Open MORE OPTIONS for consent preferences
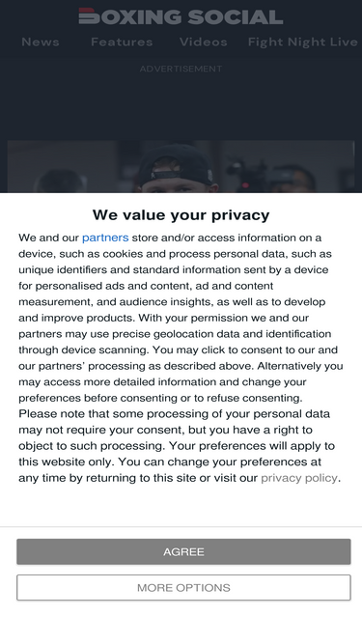362x644 pixels. pos(183,587)
